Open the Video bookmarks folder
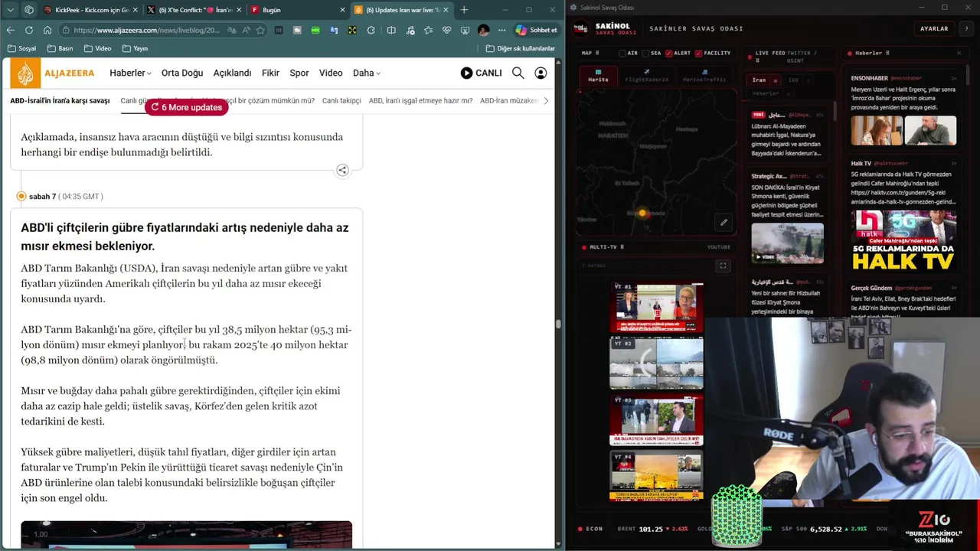The image size is (980, 551). (x=98, y=48)
